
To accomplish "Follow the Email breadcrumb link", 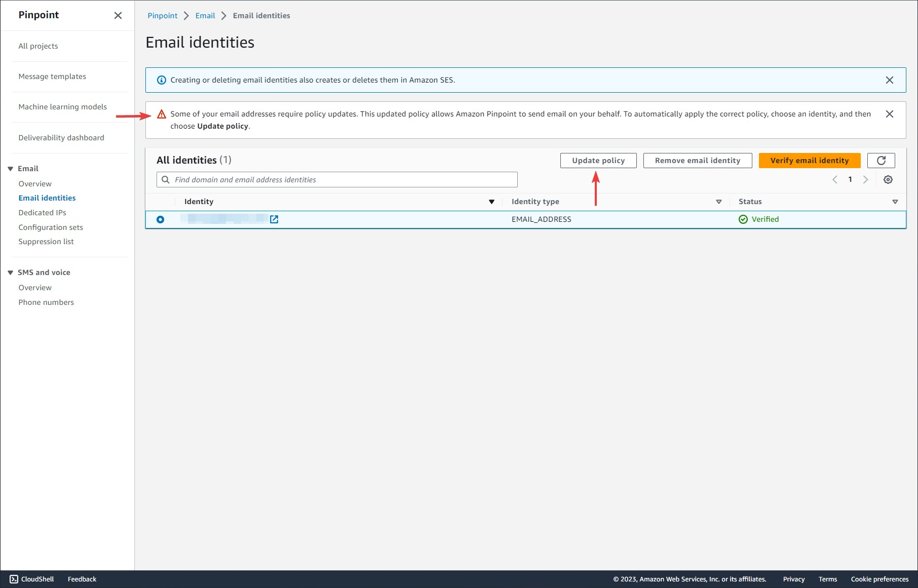I will [205, 16].
